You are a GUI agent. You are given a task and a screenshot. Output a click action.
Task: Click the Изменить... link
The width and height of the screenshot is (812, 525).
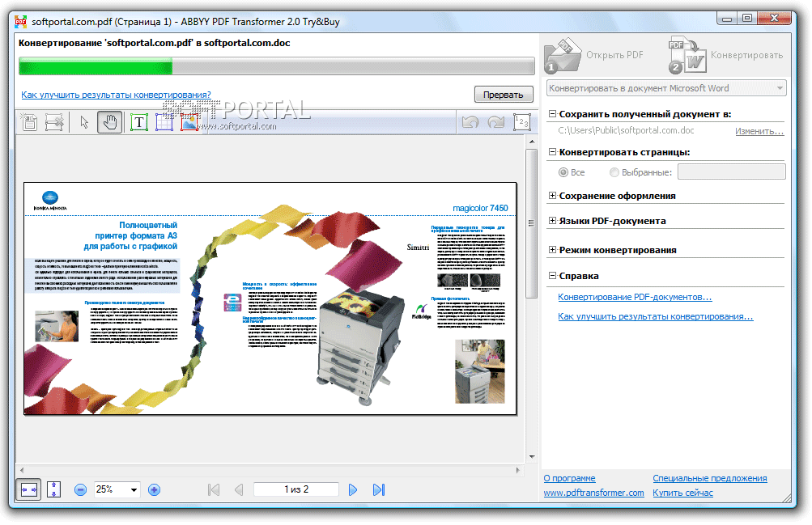pyautogui.click(x=759, y=131)
